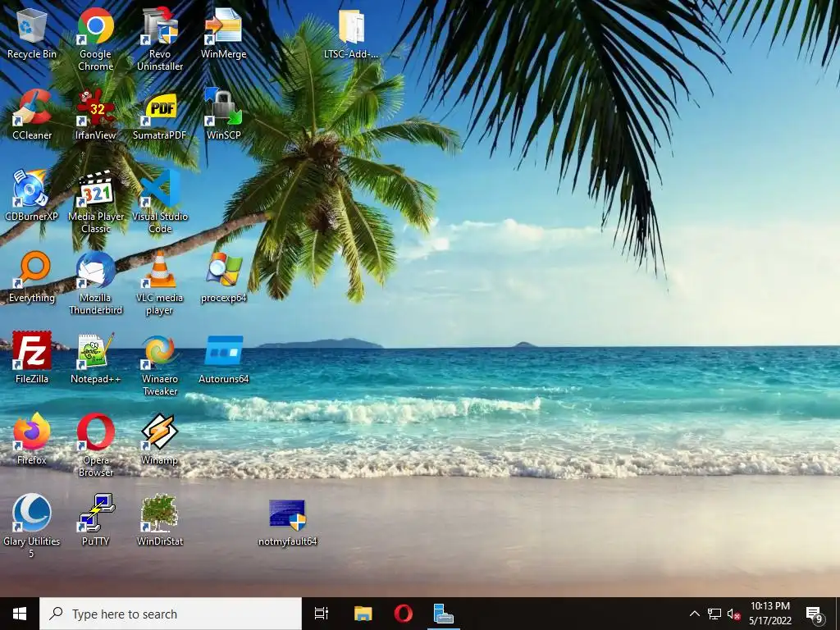Show hidden system tray icons
The image size is (840, 630).
click(694, 614)
